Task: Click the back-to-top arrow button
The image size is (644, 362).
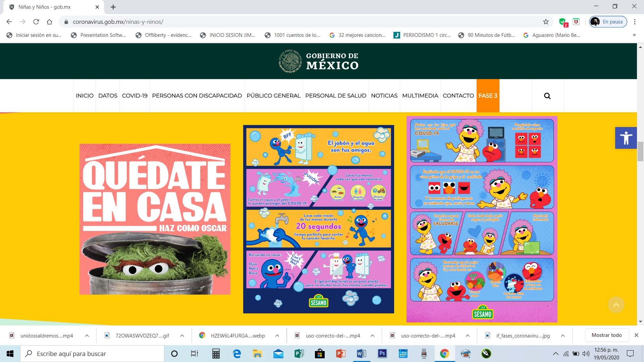Action: [x=616, y=305]
